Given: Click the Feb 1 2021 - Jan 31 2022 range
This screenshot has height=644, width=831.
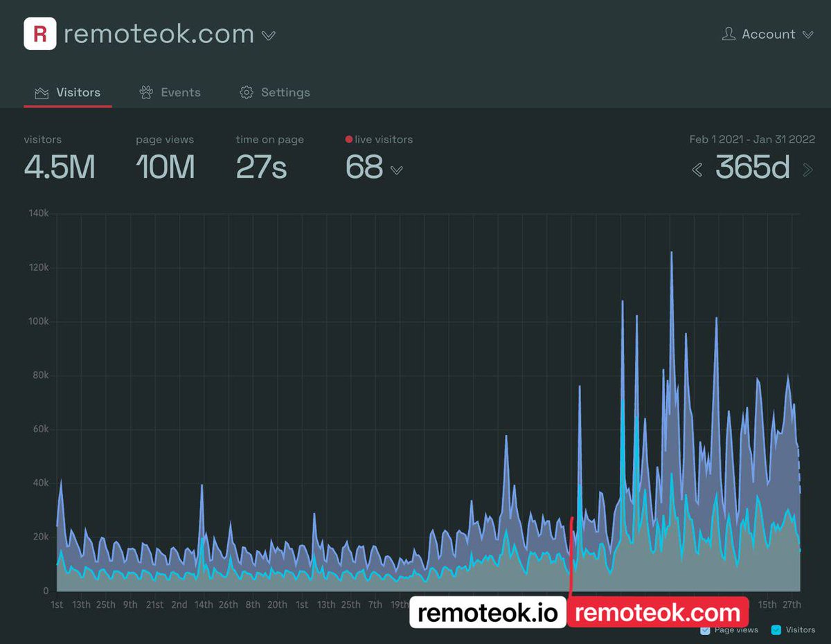Looking at the screenshot, I should coord(752,139).
